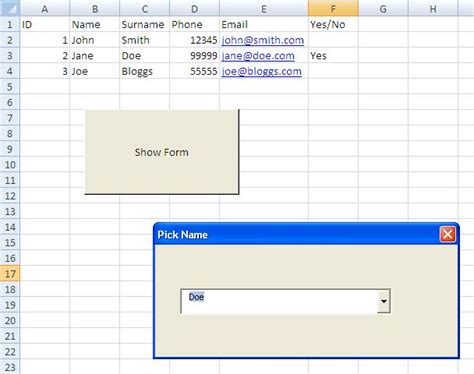Select the cell containing 12345
This screenshot has width=474, height=374.
[x=194, y=40]
